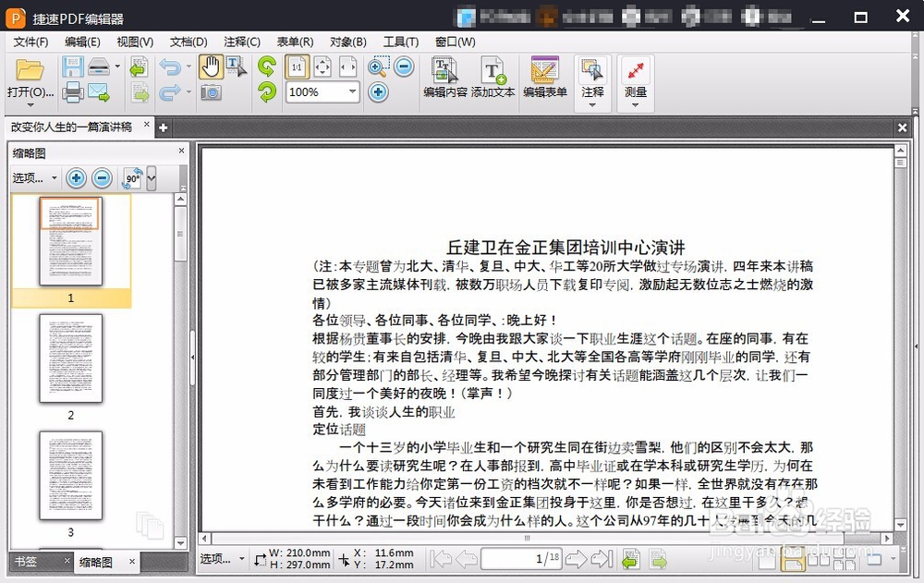924x583 pixels.
Task: Click the fit page width icon
Action: (x=347, y=67)
